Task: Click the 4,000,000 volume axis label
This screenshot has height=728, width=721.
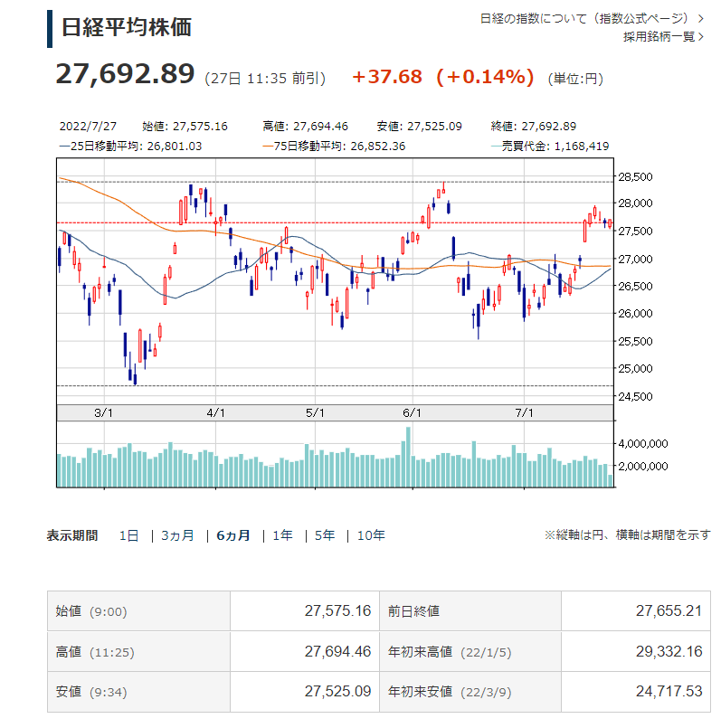Action: click(643, 443)
